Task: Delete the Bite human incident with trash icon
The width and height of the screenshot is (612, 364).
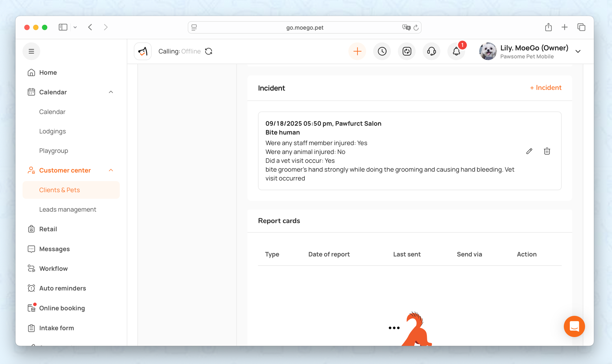Action: pos(547,151)
